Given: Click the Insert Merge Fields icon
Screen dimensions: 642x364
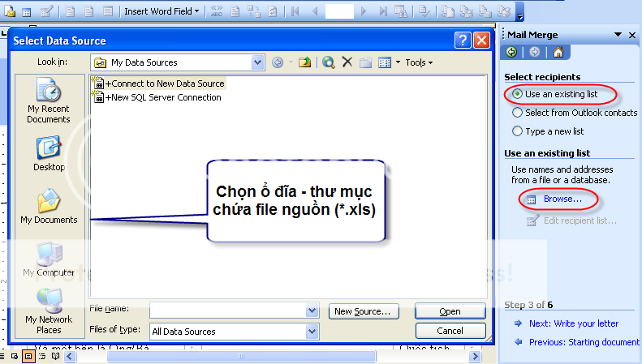Looking at the screenshot, I should click(x=108, y=11).
